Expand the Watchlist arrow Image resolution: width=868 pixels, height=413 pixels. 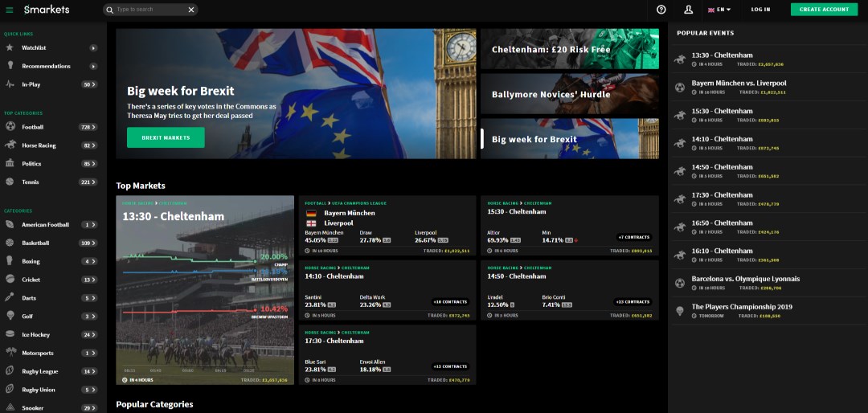[93, 48]
